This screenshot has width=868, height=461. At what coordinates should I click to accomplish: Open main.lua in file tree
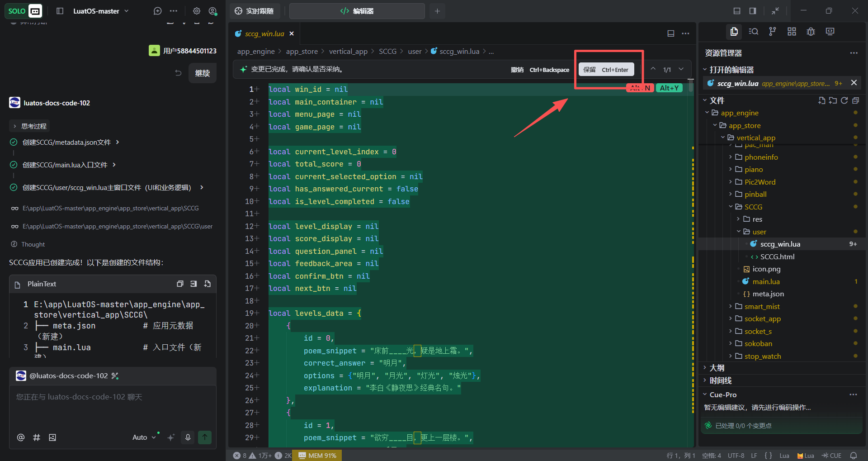(x=766, y=281)
